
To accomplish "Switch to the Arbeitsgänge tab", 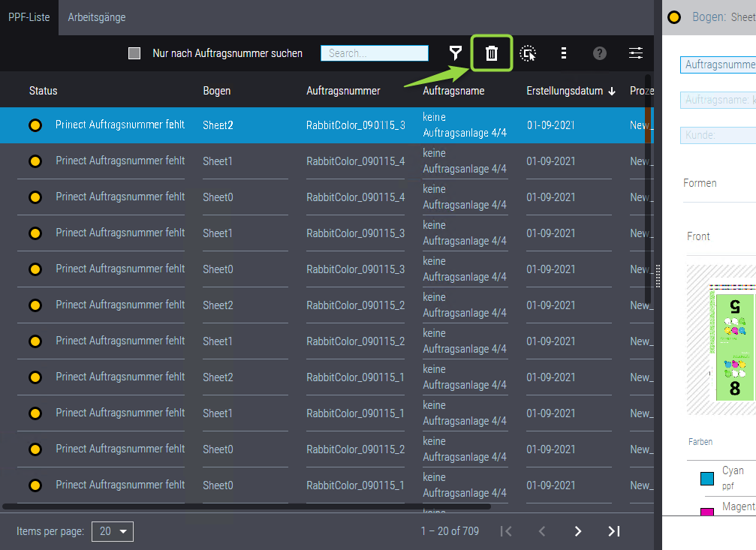I will coord(97,17).
